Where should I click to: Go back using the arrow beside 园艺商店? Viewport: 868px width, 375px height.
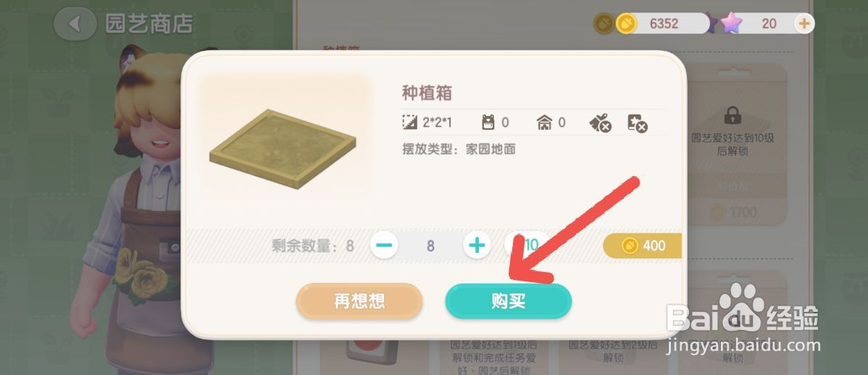pyautogui.click(x=75, y=24)
